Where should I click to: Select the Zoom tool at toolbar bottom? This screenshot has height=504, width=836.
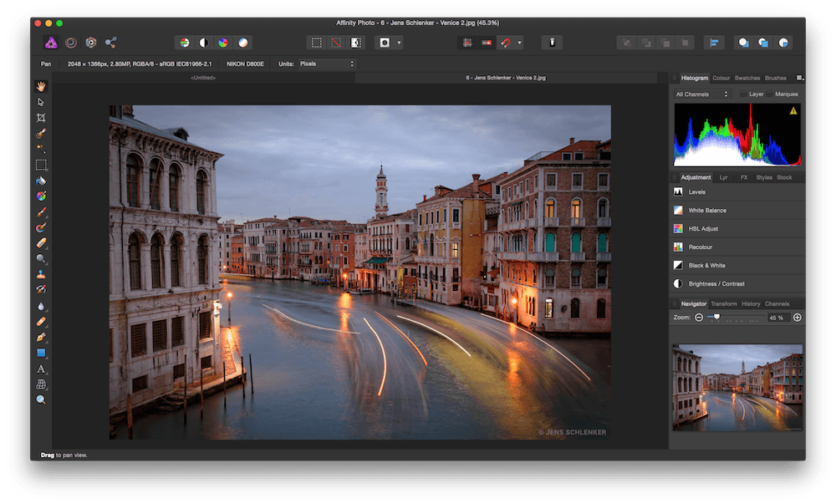pos(41,400)
